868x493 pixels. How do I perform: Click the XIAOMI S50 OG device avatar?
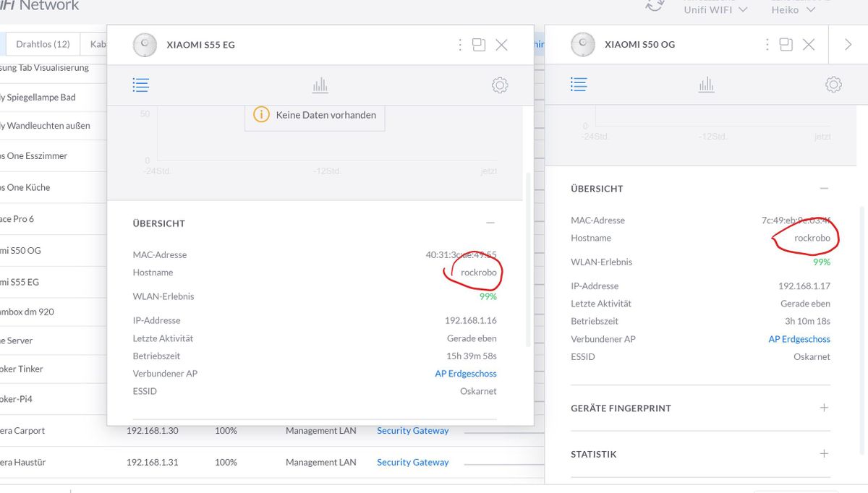tap(583, 45)
